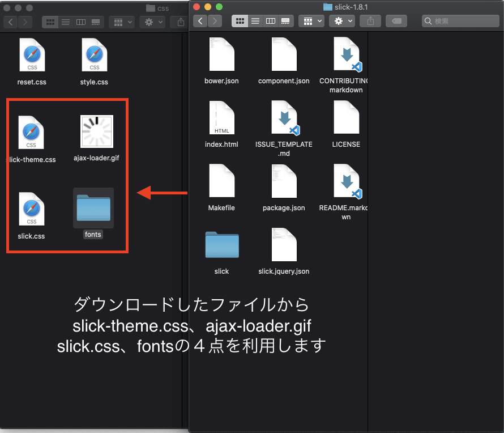
Task: Open the gear action menu in slick-1.8.1
Action: (x=342, y=21)
